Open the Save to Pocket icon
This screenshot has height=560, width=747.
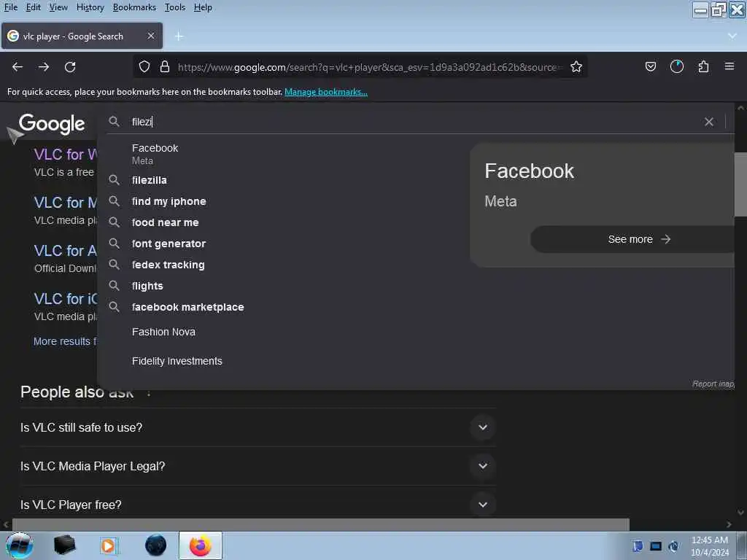coord(651,66)
